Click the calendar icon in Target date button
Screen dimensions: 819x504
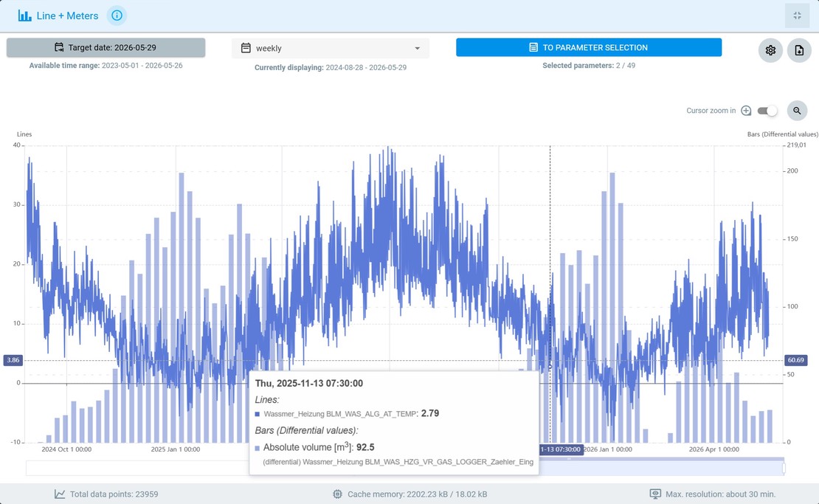[x=59, y=47]
